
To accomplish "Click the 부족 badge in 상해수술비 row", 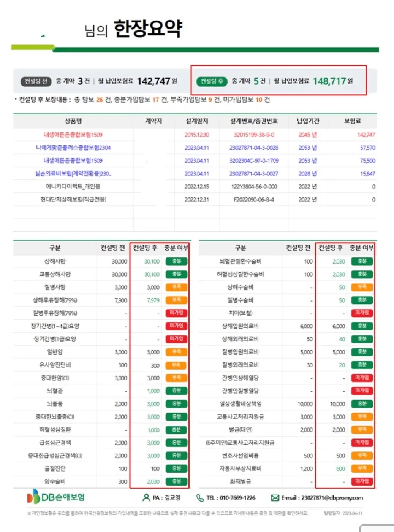I will click(362, 287).
